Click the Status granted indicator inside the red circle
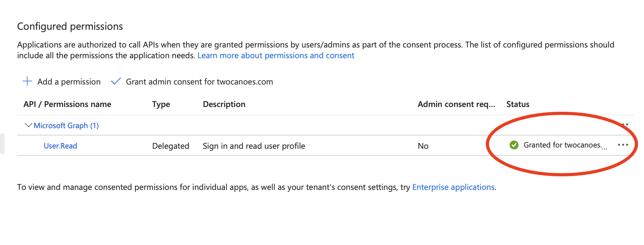Image resolution: width=644 pixels, height=245 pixels. click(558, 145)
